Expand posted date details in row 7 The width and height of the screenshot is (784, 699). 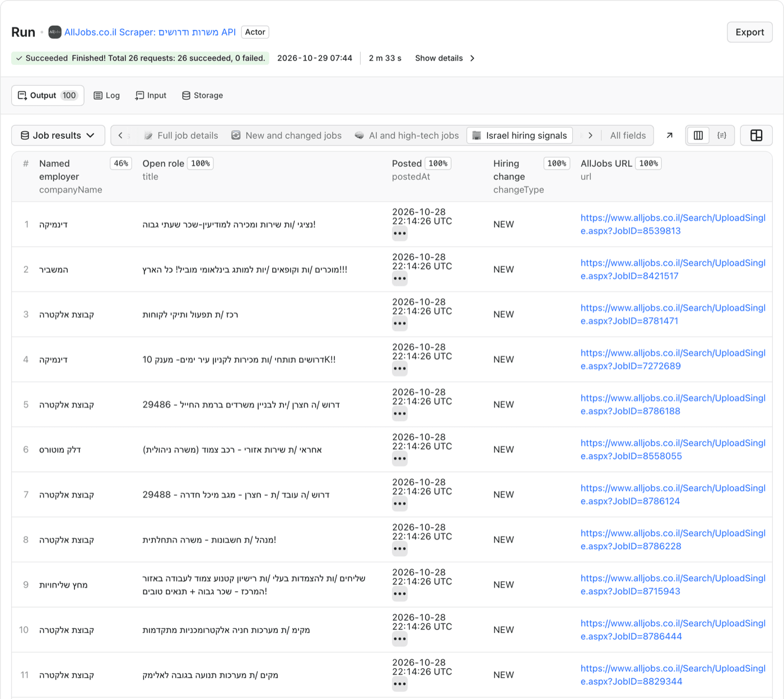pyautogui.click(x=400, y=504)
